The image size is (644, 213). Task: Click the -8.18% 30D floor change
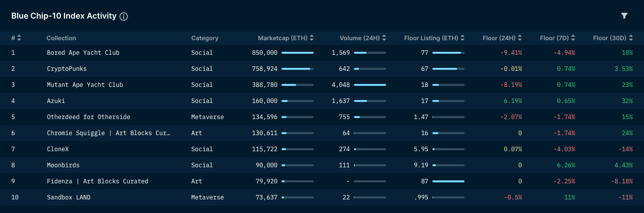coord(622,181)
